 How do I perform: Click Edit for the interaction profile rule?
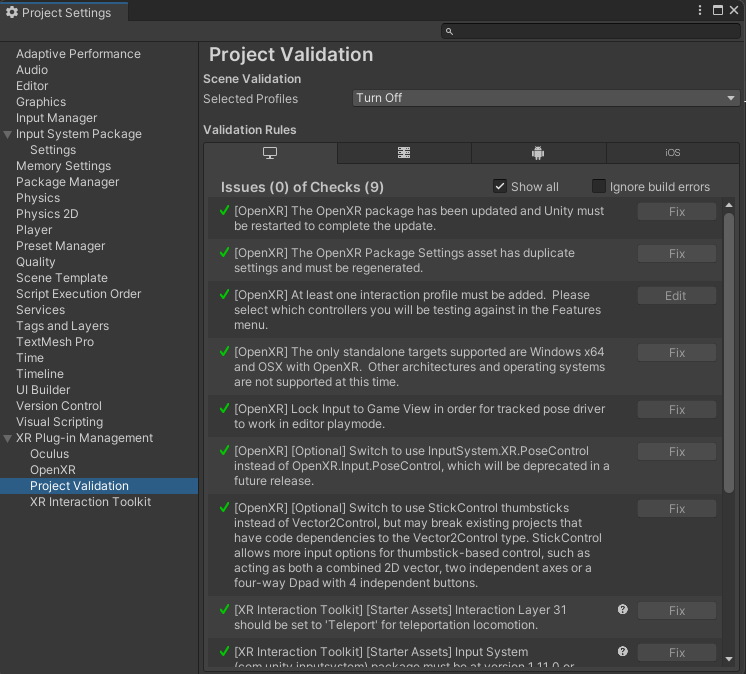click(676, 296)
